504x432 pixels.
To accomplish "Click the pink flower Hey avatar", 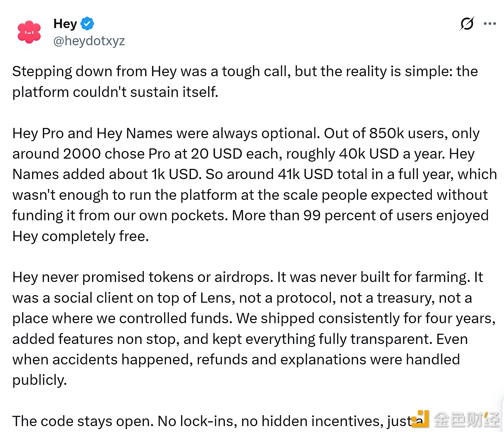I will pos(29,32).
